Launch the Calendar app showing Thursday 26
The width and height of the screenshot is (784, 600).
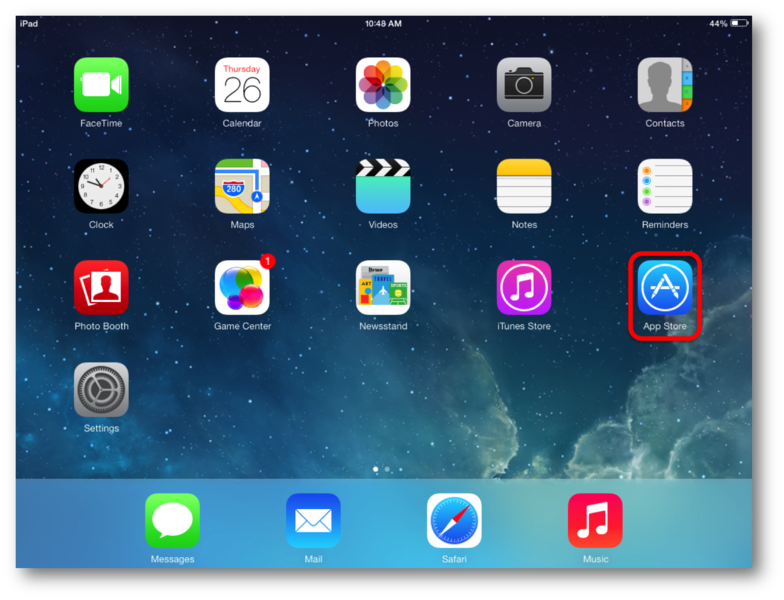coord(242,85)
